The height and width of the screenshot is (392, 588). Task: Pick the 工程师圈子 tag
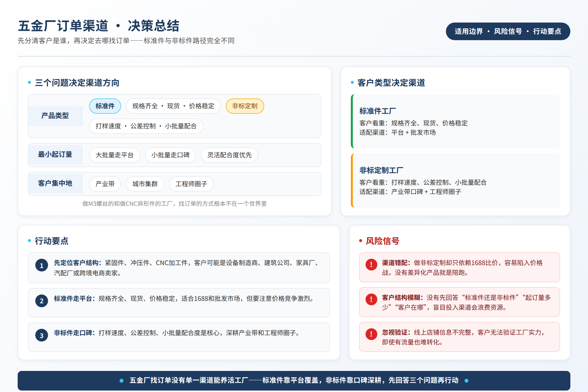[191, 184]
